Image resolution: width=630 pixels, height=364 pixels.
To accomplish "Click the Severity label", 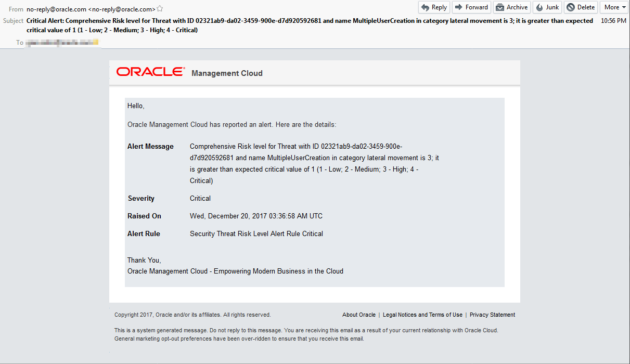I will pos(141,199).
